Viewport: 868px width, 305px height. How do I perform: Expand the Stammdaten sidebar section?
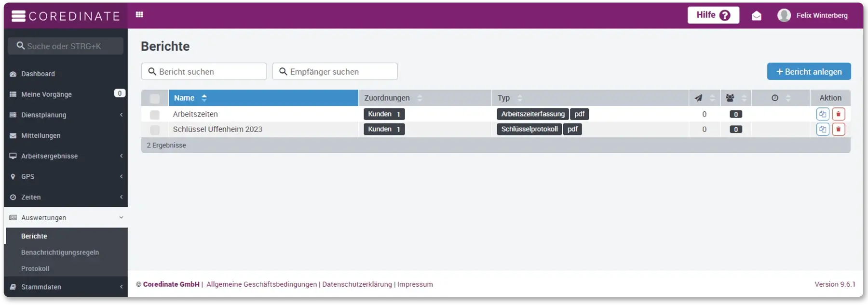click(65, 287)
